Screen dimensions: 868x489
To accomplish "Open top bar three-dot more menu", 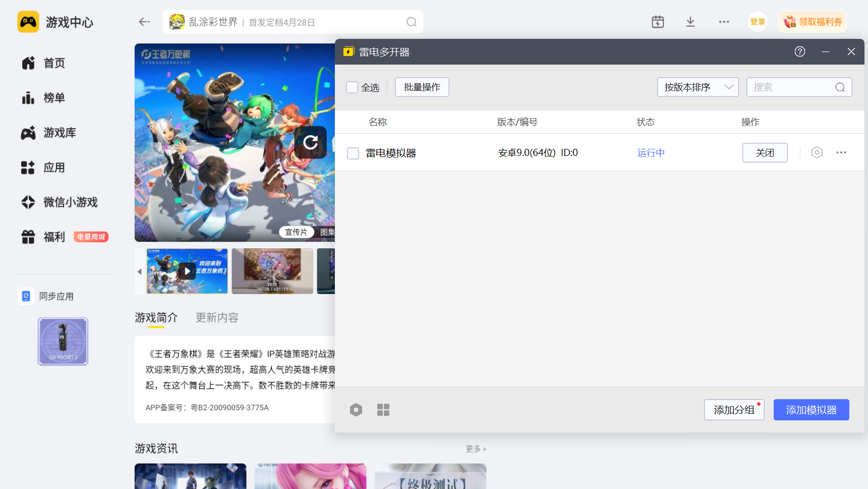I will tap(724, 22).
